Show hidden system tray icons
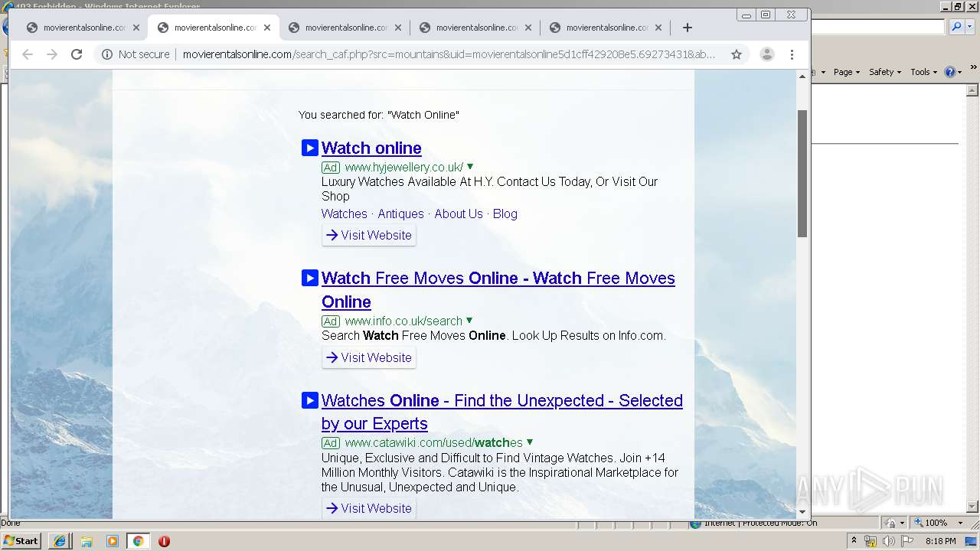This screenshot has height=551, width=980. (x=854, y=541)
